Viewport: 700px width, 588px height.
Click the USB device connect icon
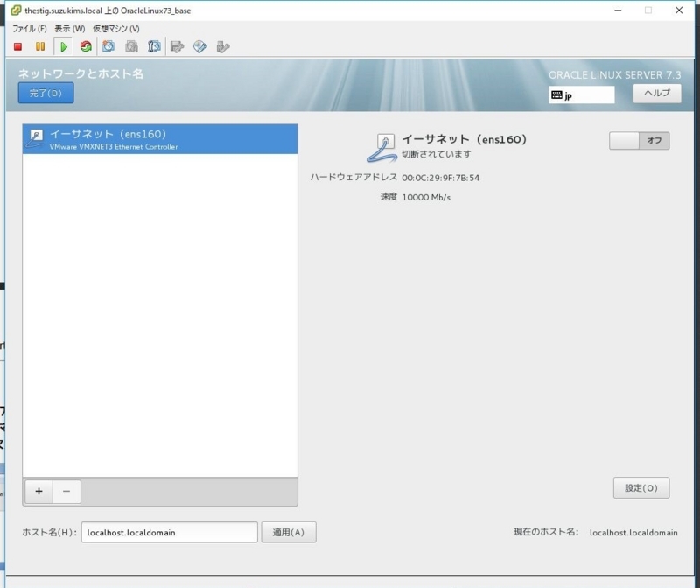coord(223,47)
